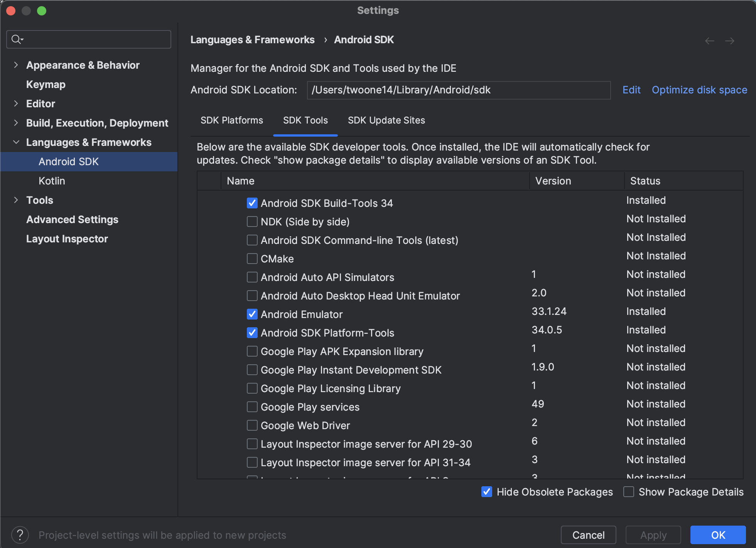756x548 pixels.
Task: Click Optimize disk space link
Action: [699, 90]
